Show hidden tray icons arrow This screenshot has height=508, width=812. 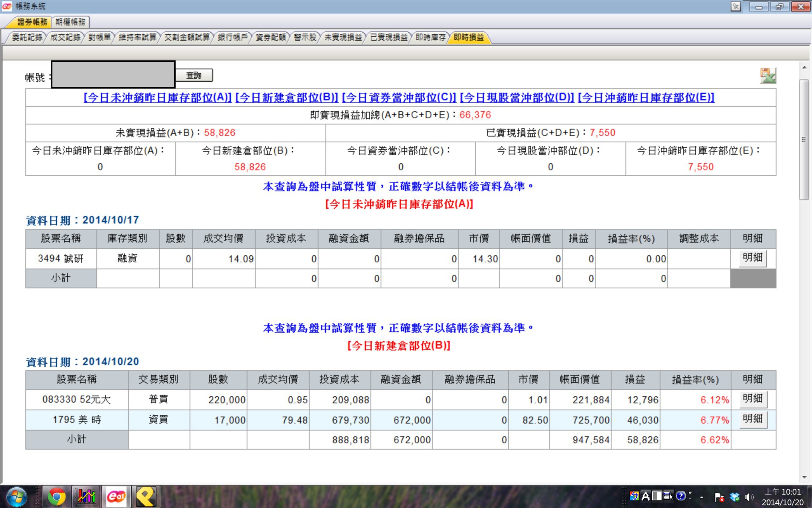coord(702,497)
